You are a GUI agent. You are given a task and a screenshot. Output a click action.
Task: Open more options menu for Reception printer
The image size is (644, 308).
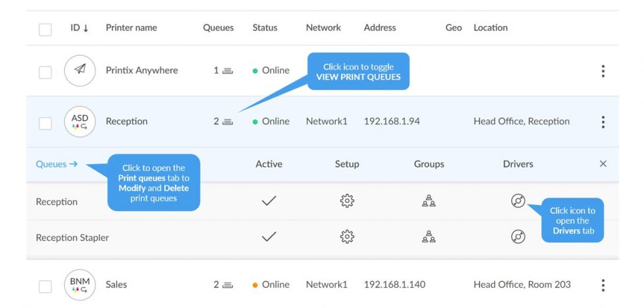pyautogui.click(x=603, y=122)
